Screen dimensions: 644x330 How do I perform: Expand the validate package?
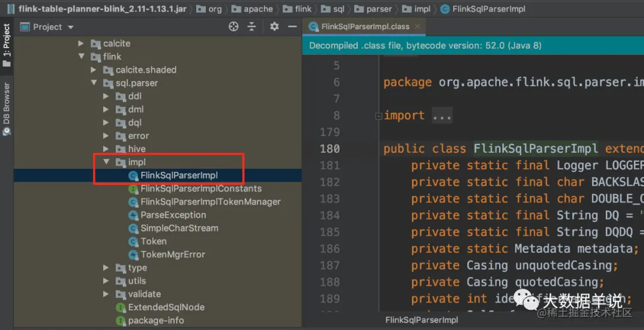pos(106,294)
